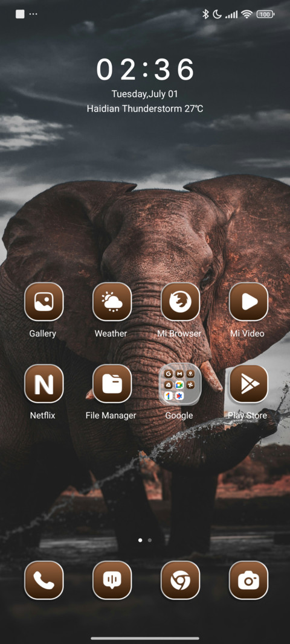Tap the three-dots notification overflow icon
This screenshot has width=290, height=644.
[33, 14]
